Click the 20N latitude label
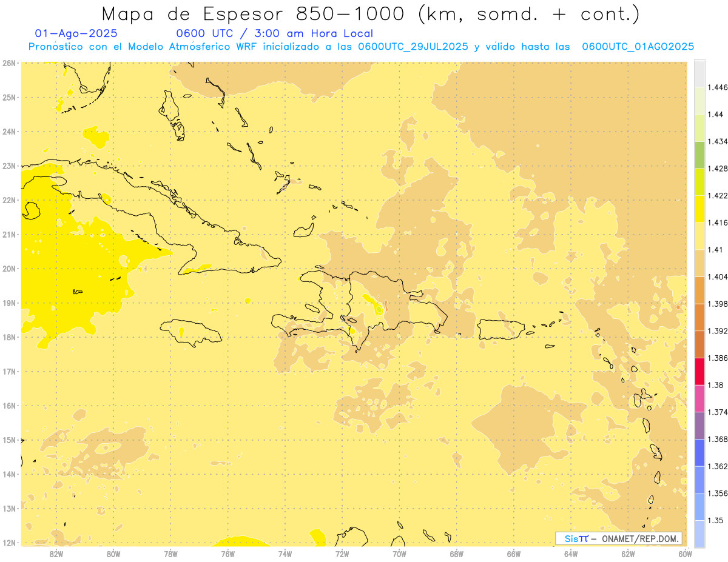This screenshot has width=728, height=562. pyautogui.click(x=8, y=269)
